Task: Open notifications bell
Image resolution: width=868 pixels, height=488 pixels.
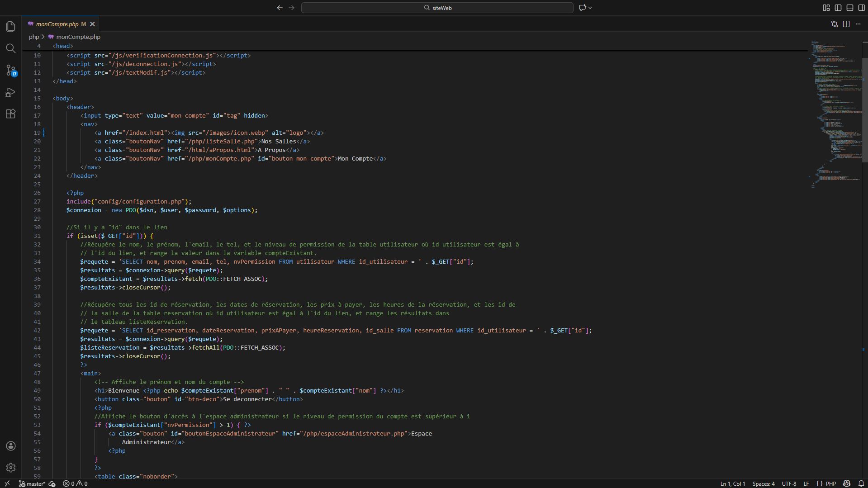Action: 861,483
